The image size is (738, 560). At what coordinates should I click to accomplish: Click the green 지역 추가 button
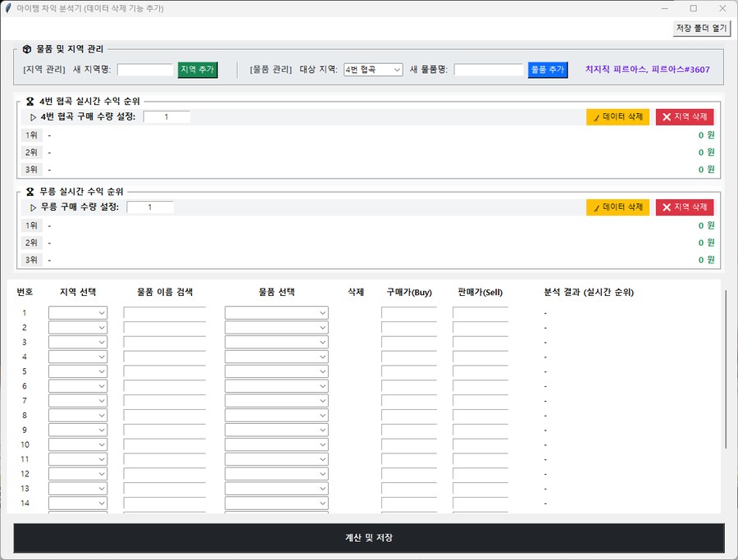point(197,70)
